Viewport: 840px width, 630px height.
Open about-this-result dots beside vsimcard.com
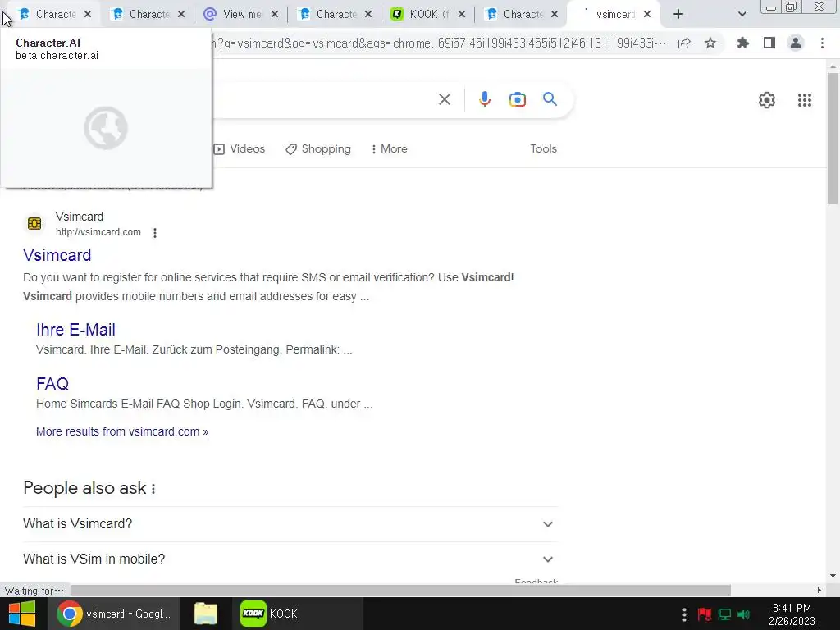(x=155, y=232)
